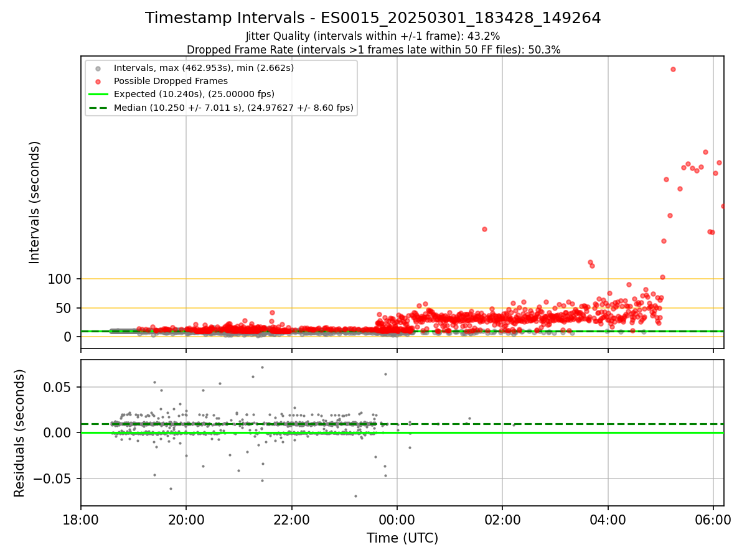Click the legend entry 'Possible Dropped Frames'

(x=171, y=81)
